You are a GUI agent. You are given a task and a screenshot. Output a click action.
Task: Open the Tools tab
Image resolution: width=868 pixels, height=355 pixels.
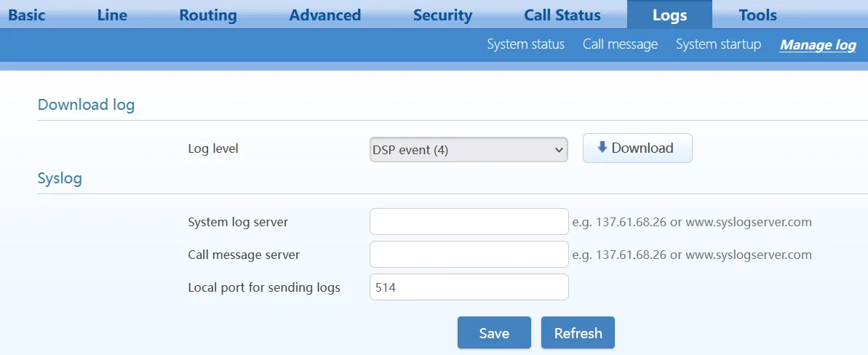point(758,15)
